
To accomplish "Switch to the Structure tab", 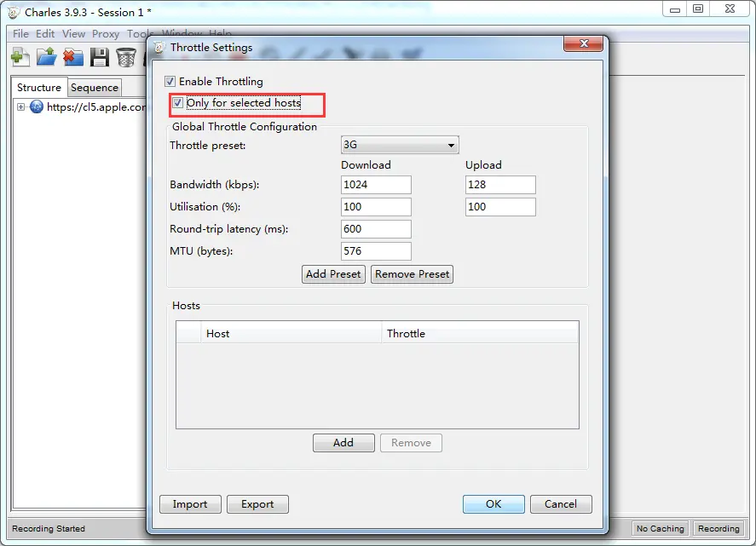I will (39, 87).
